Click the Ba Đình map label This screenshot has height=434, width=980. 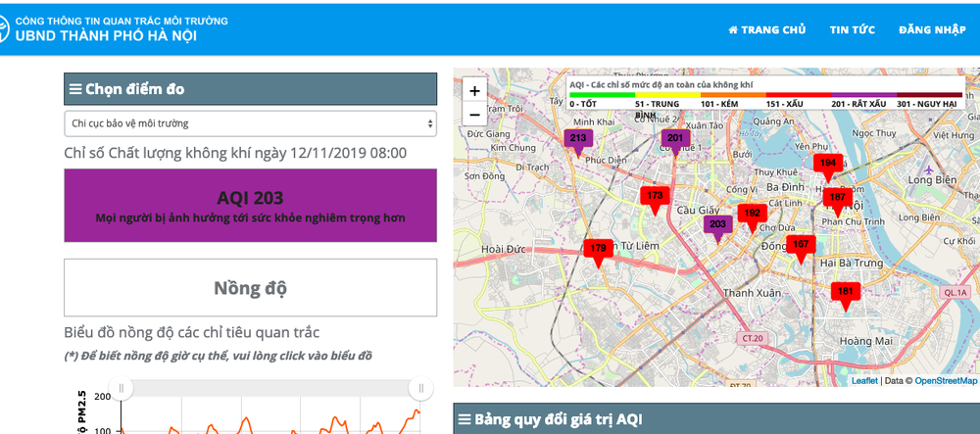click(784, 187)
